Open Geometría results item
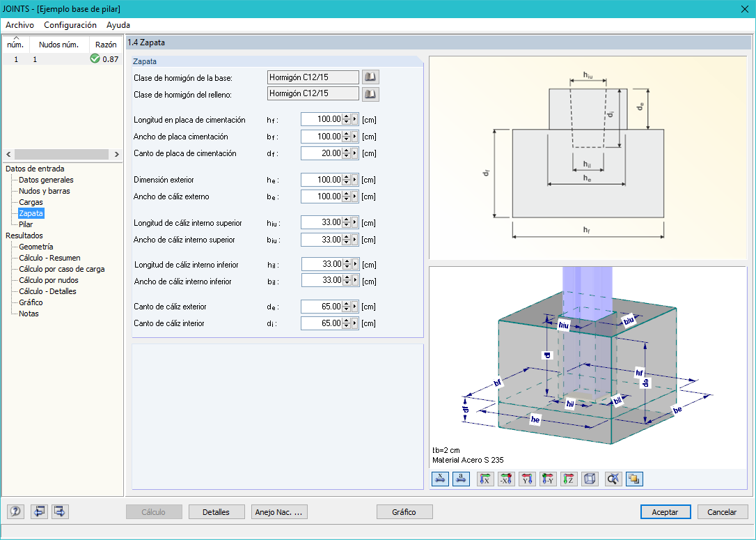This screenshot has width=756, height=540. pyautogui.click(x=36, y=247)
